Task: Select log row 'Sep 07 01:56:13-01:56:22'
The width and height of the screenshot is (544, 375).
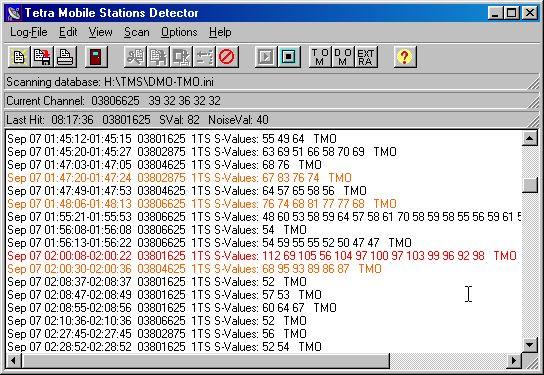Action: tap(209, 243)
